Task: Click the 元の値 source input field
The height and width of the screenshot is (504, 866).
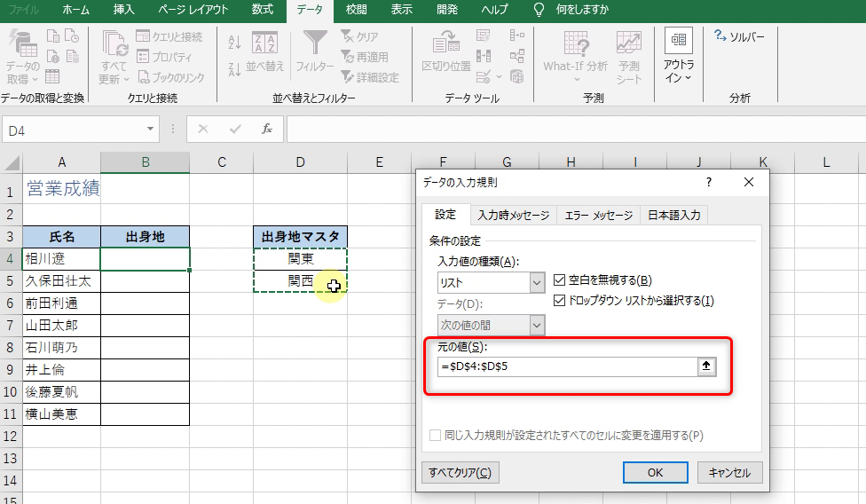Action: tap(566, 367)
